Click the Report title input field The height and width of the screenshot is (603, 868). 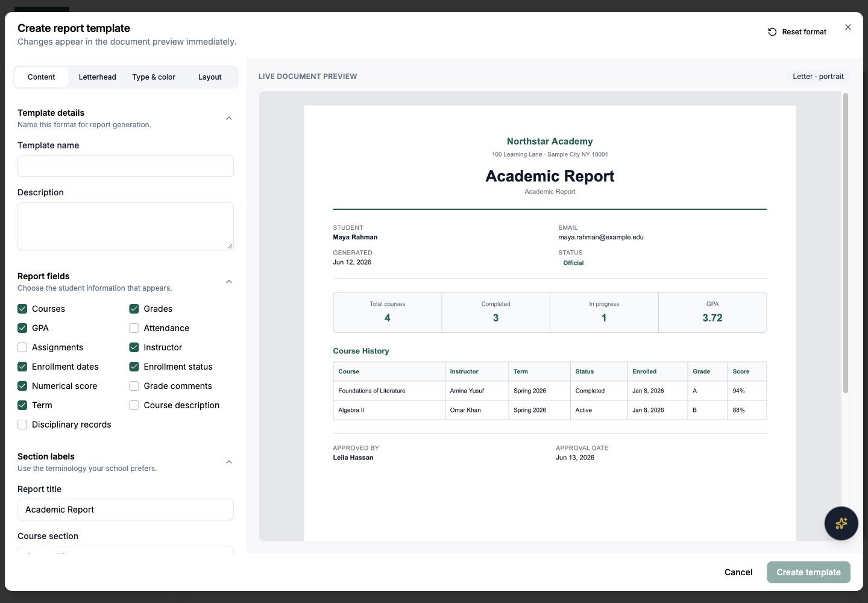tap(125, 510)
